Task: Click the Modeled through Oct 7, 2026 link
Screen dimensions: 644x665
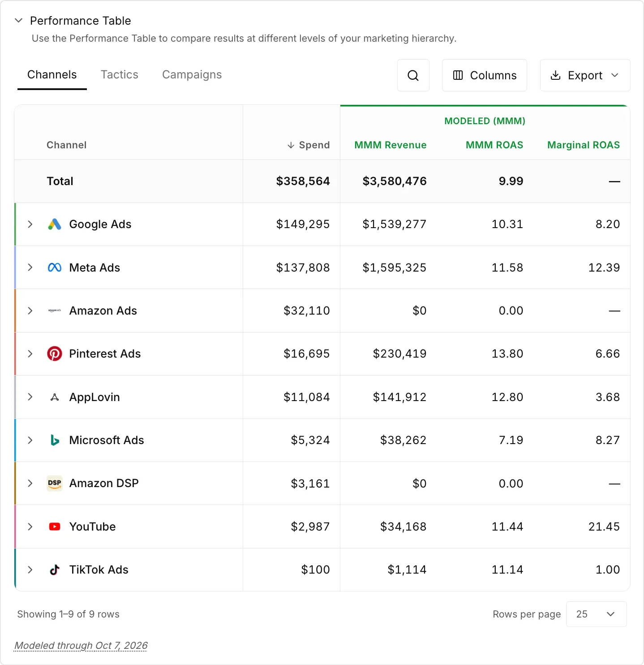Action: click(x=81, y=646)
